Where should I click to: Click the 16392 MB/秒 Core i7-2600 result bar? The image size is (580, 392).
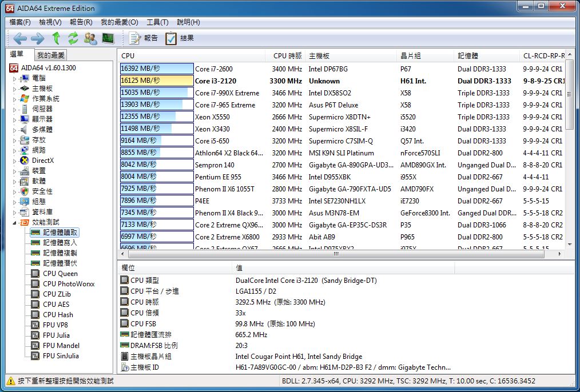click(157, 69)
